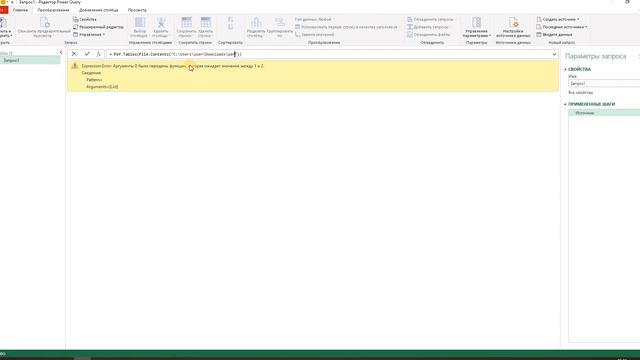The width and height of the screenshot is (640, 360).
Task: Click the Ввести данные button
Action: coord(554,35)
